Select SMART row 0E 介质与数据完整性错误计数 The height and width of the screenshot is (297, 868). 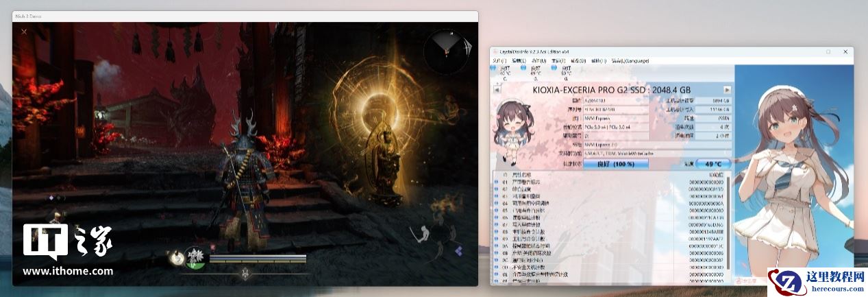click(608, 274)
